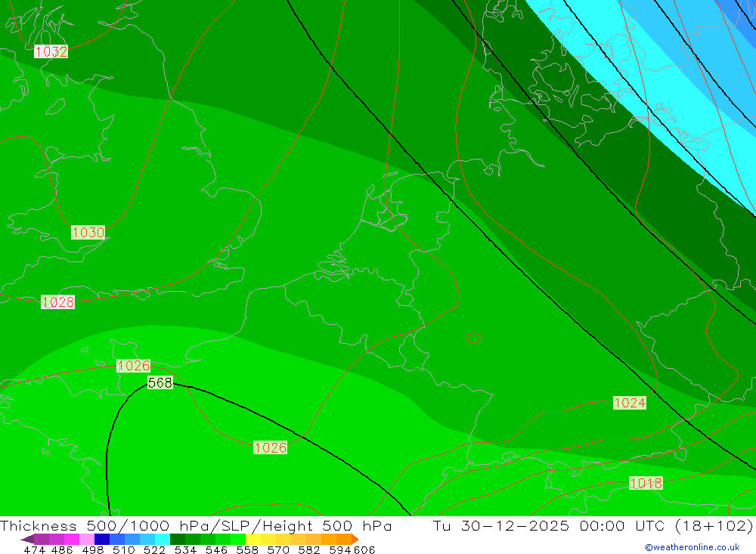Click the legend value 582
The image size is (756, 554).
click(309, 549)
